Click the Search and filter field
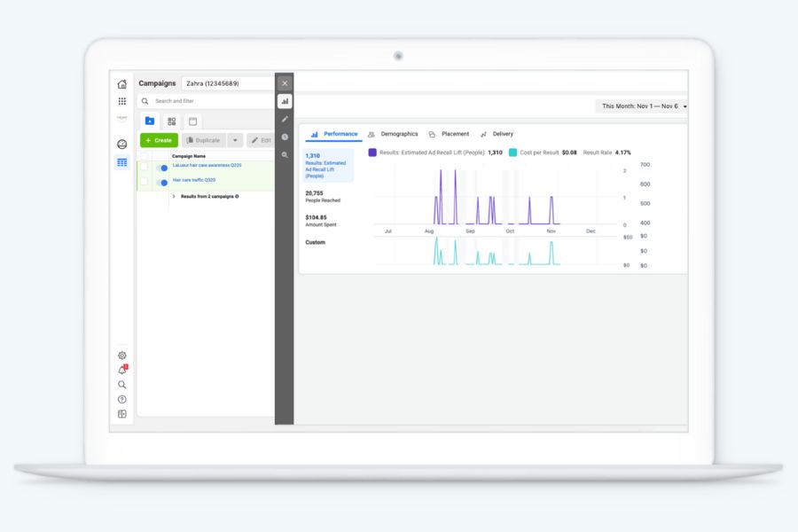798x532 pixels. [x=206, y=101]
